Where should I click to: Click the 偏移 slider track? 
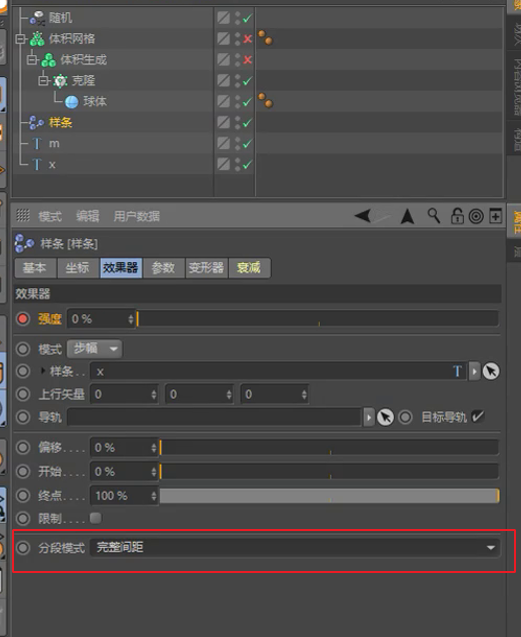329,448
